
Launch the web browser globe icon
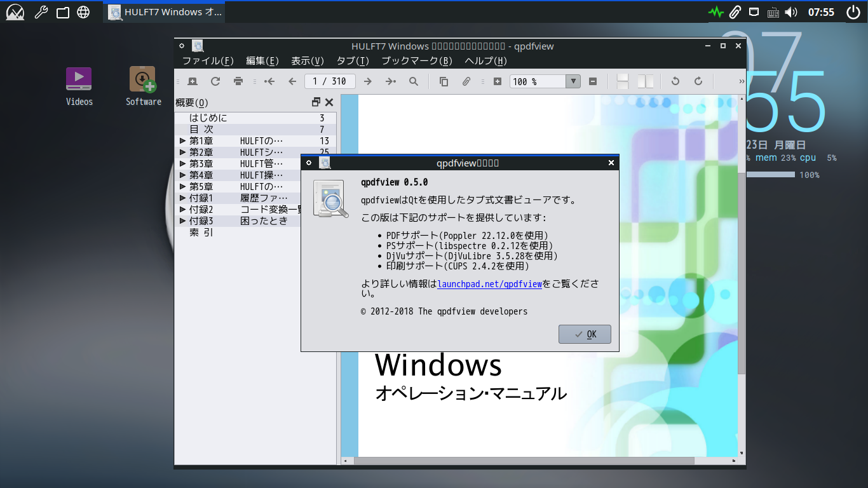point(83,12)
